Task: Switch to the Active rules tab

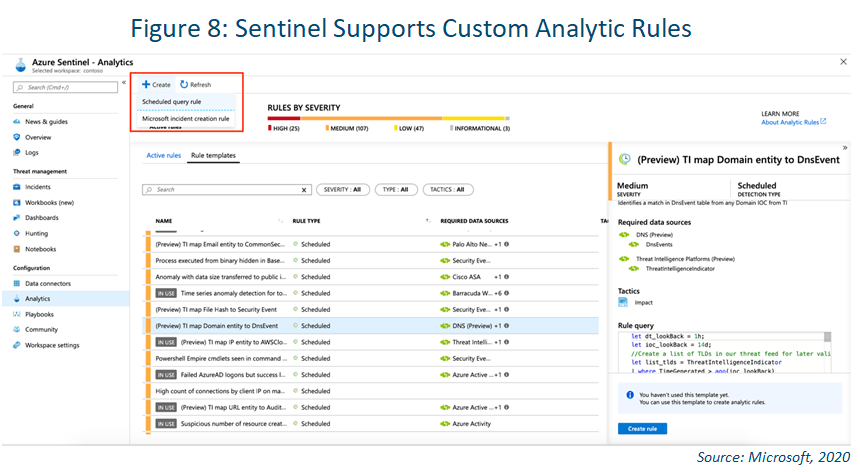Action: point(163,156)
